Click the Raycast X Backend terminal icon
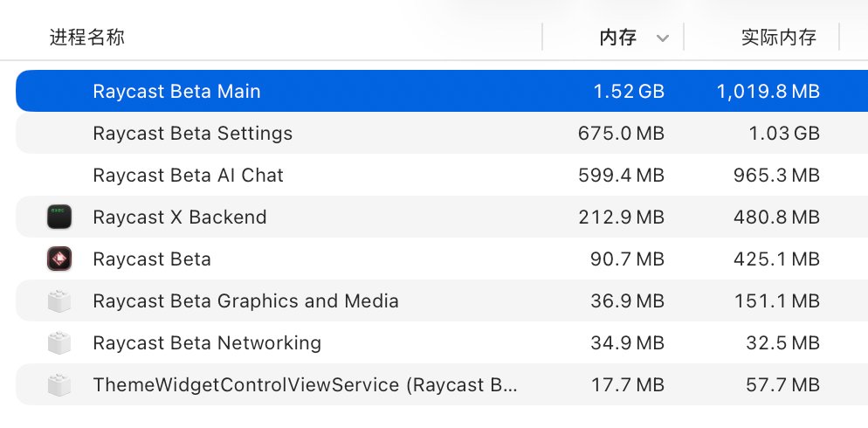The image size is (868, 428). point(59,217)
